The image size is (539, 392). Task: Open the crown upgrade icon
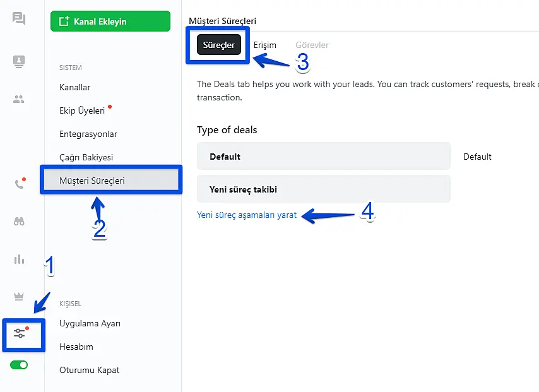19,296
